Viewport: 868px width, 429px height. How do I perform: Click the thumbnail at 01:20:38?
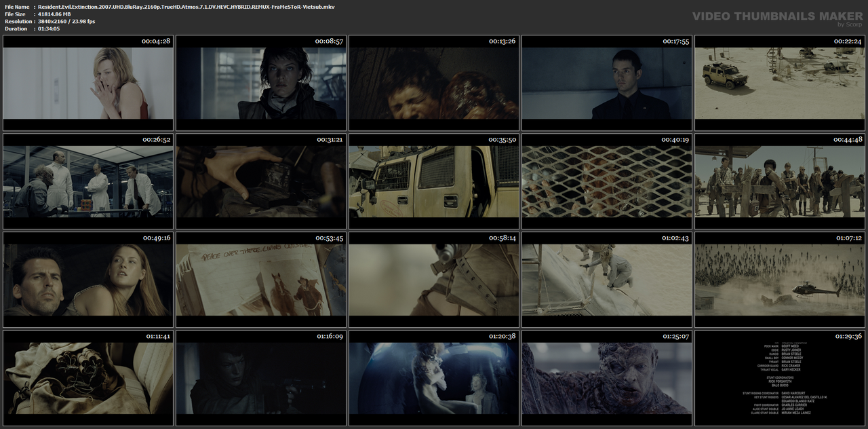(434, 378)
